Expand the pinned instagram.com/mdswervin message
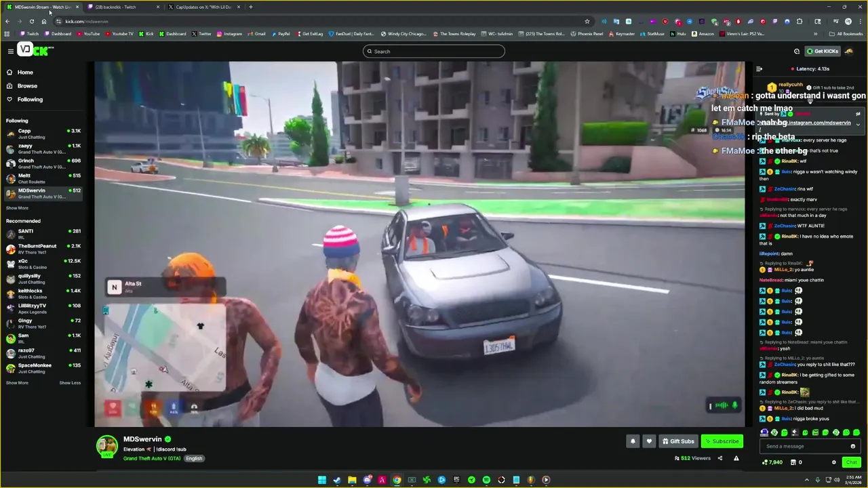Image resolution: width=868 pixels, height=488 pixels. [x=858, y=124]
